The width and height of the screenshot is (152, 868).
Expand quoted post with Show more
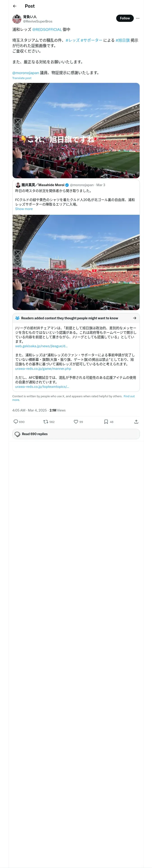24,209
